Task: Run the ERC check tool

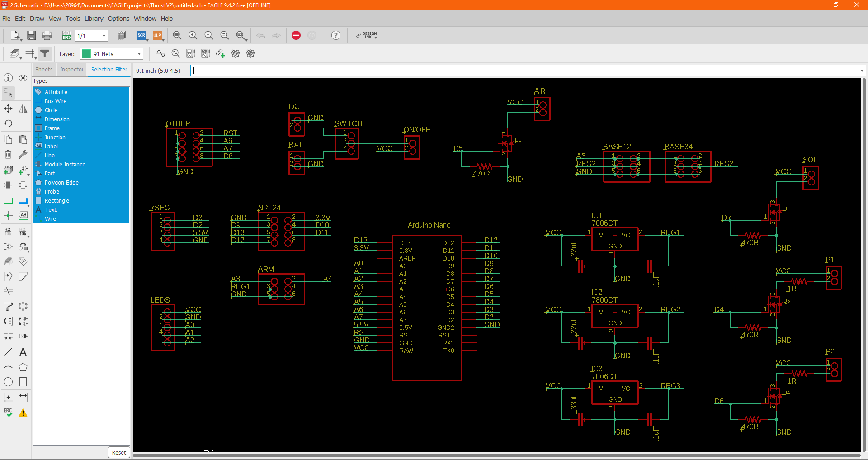Action: pos(8,412)
